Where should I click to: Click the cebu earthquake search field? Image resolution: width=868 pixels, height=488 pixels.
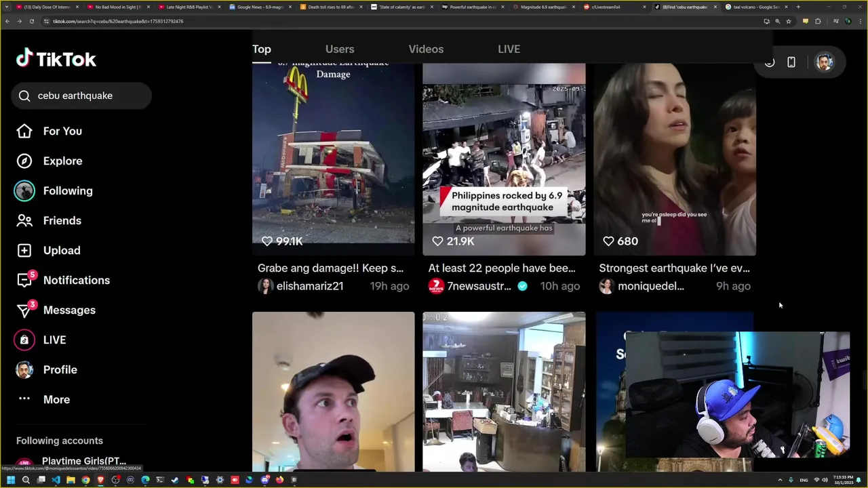pos(81,96)
